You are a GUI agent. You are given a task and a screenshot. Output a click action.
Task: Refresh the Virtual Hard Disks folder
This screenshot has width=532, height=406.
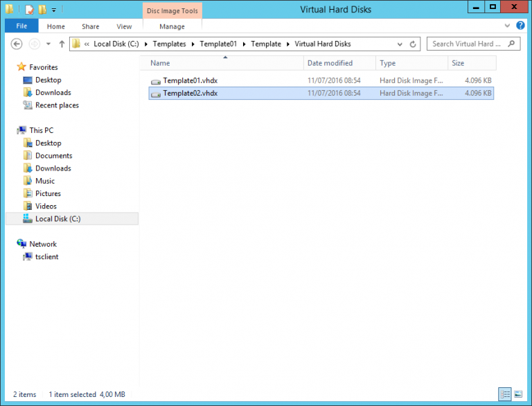tap(414, 44)
